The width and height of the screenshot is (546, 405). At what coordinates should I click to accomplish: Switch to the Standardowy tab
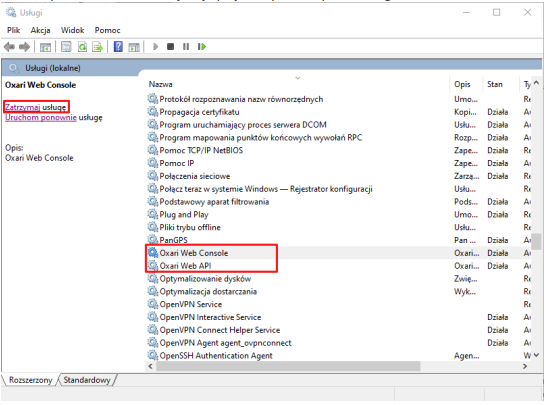[x=87, y=380]
